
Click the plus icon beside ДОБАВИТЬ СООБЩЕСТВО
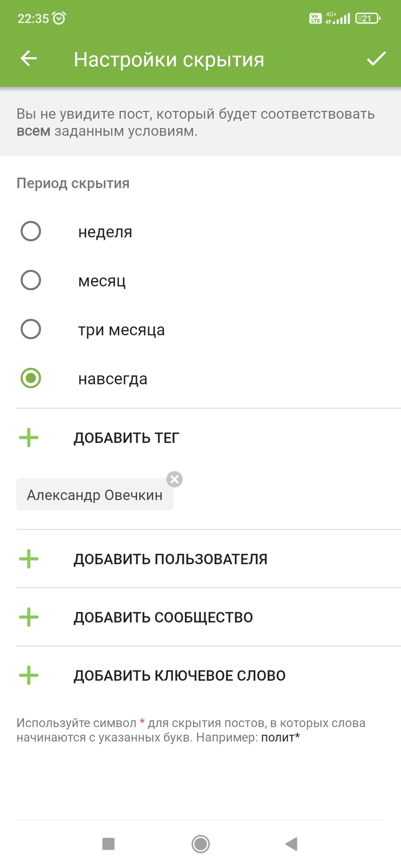coord(29,617)
